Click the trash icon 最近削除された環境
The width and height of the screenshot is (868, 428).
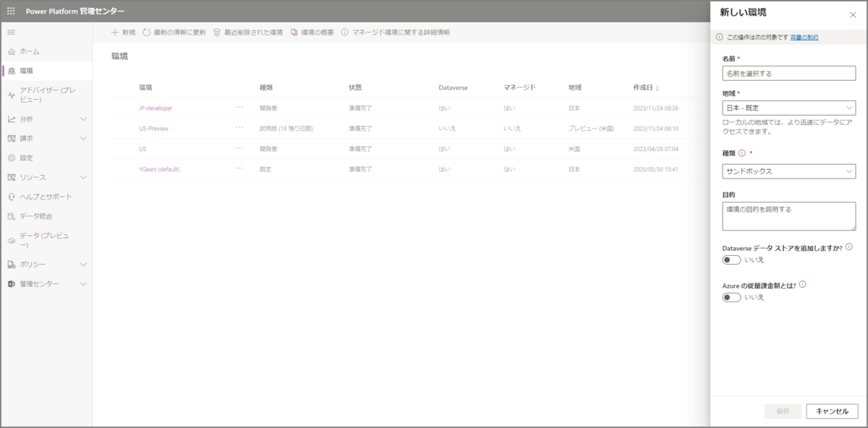[x=216, y=33]
